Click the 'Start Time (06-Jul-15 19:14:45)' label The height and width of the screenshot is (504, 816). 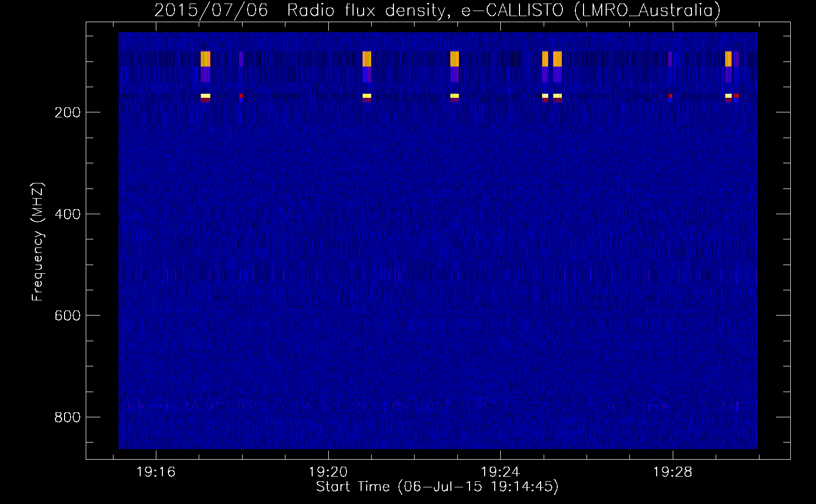click(x=437, y=487)
